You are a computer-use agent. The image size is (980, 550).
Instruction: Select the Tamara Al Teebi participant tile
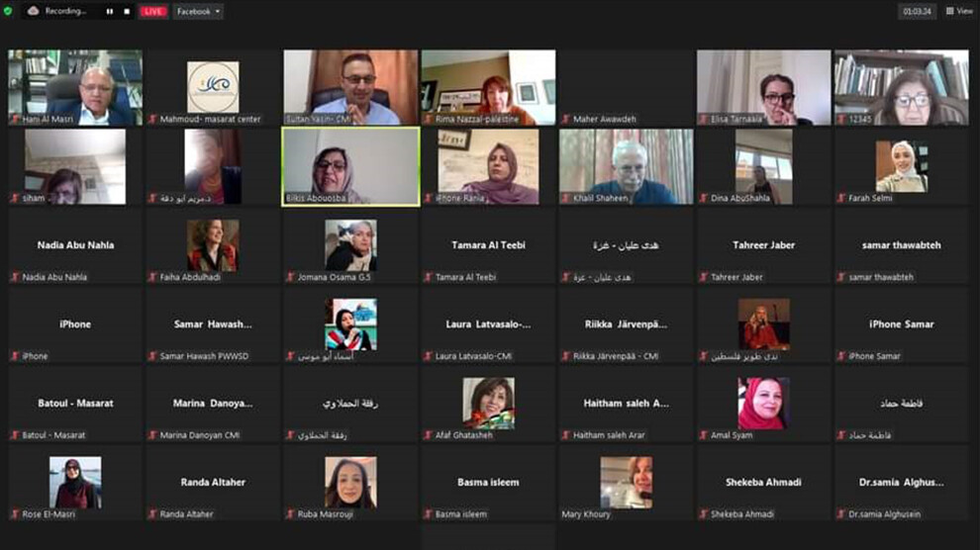(488, 245)
